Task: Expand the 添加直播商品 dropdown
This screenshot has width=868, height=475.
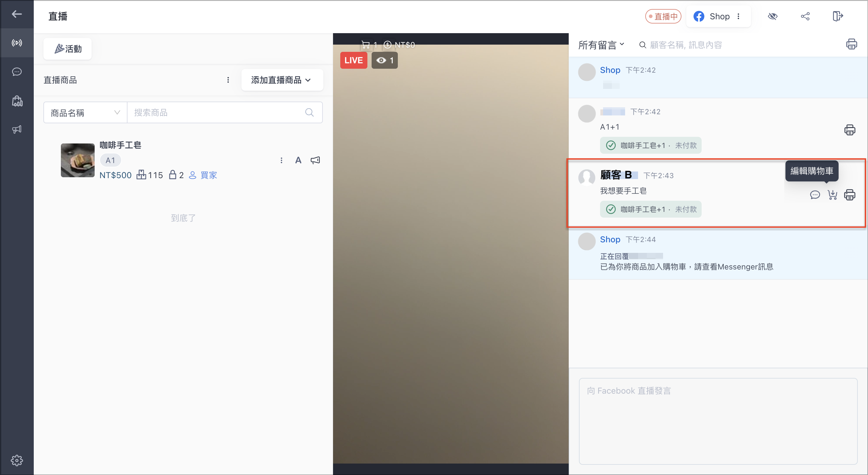Action: coord(282,80)
